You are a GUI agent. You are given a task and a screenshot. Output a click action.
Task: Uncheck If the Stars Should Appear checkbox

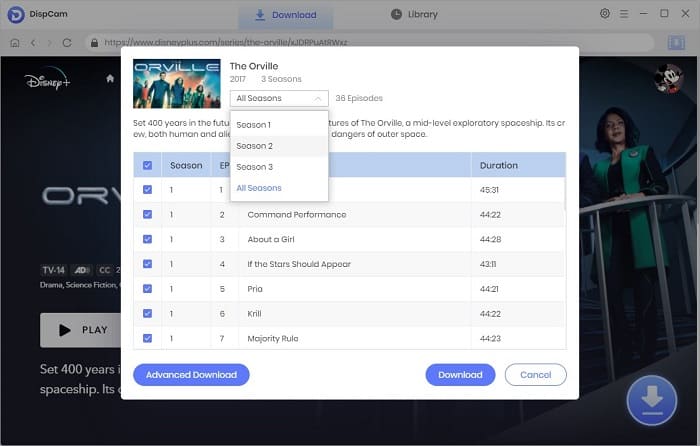click(147, 264)
